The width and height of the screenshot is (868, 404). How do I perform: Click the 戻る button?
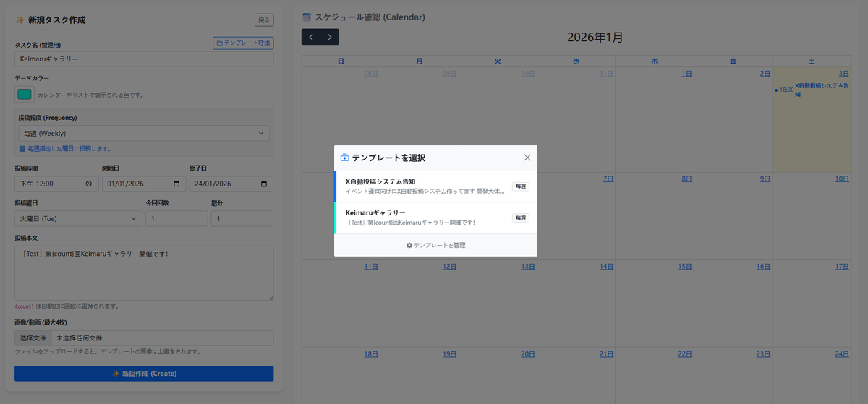click(264, 20)
